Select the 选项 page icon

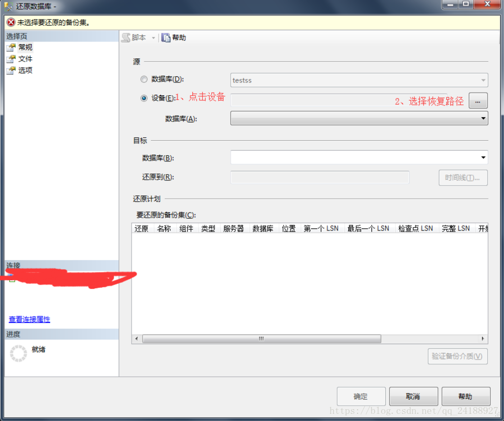(x=11, y=71)
